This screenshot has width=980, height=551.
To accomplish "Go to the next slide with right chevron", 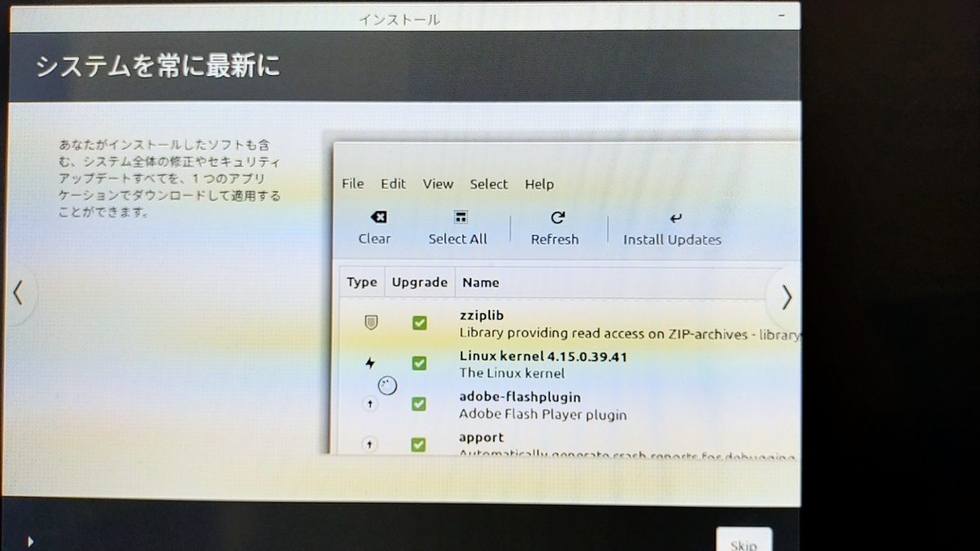I will coord(786,297).
